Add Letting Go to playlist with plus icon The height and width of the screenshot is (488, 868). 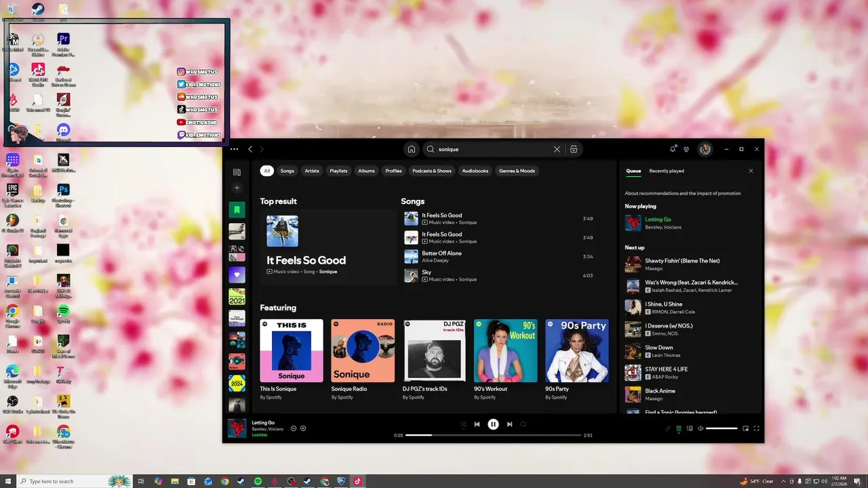point(303,428)
